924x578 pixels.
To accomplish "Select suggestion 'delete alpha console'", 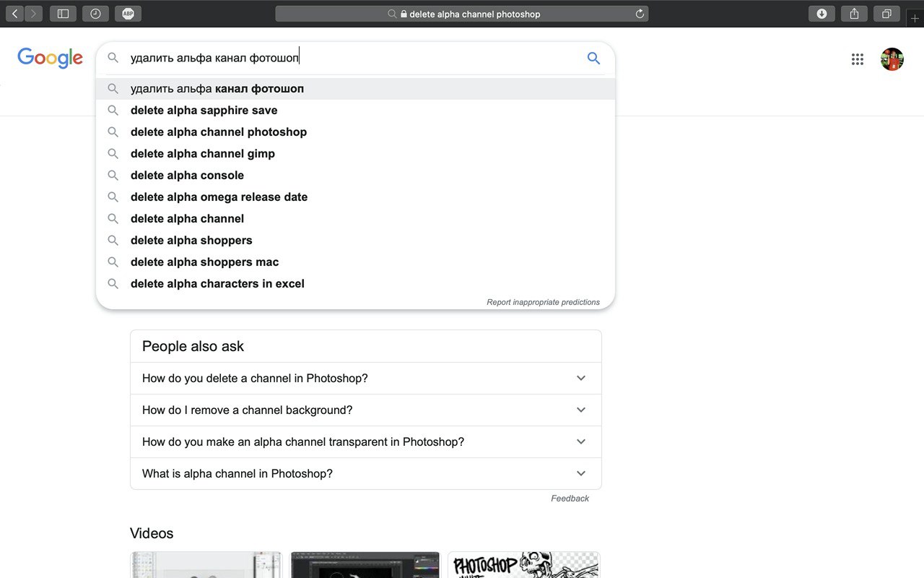I will (x=355, y=176).
